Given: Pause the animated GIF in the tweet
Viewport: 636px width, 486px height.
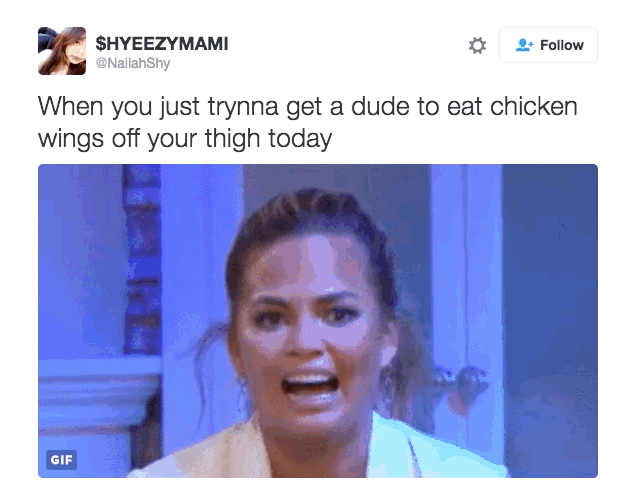Looking at the screenshot, I should 318,321.
